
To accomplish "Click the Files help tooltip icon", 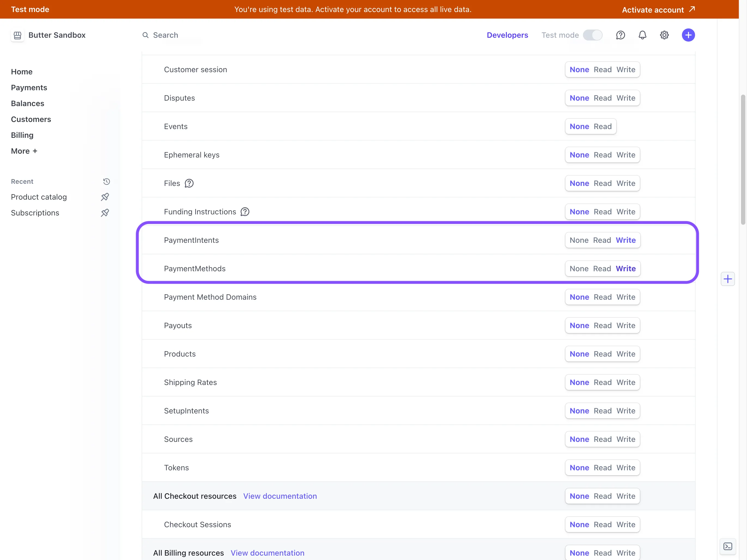I will pos(189,183).
